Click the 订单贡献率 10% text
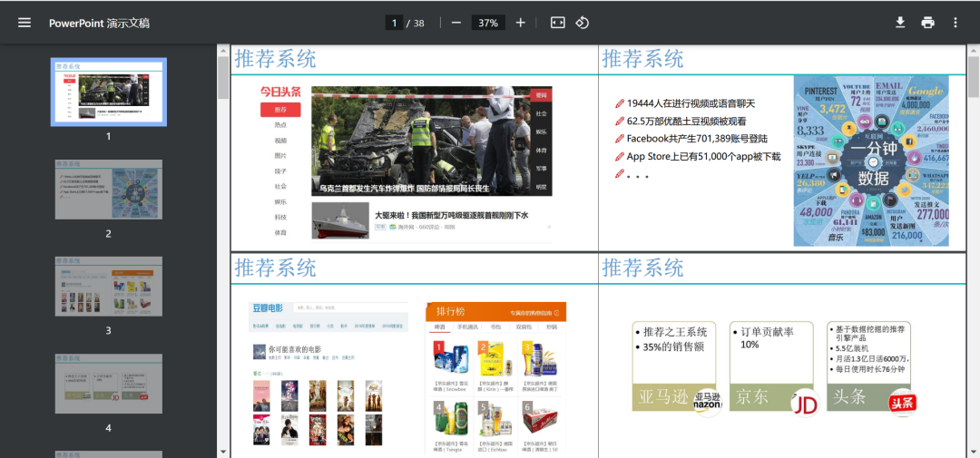This screenshot has height=458, width=980. [x=768, y=338]
